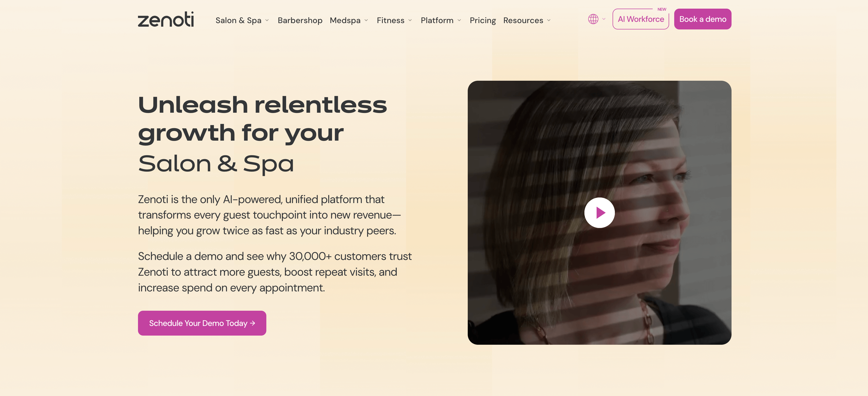The height and width of the screenshot is (396, 868).
Task: Expand the Salon & Spa chevron
Action: [x=267, y=21]
